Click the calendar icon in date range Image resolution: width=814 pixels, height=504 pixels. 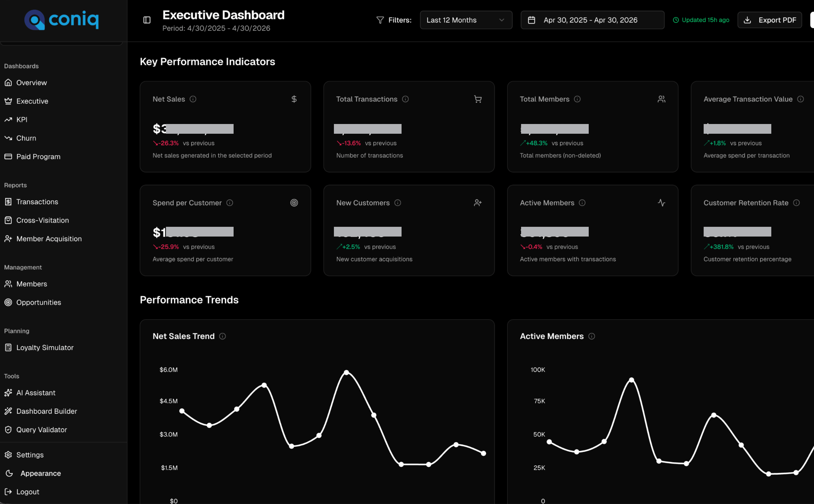point(531,20)
